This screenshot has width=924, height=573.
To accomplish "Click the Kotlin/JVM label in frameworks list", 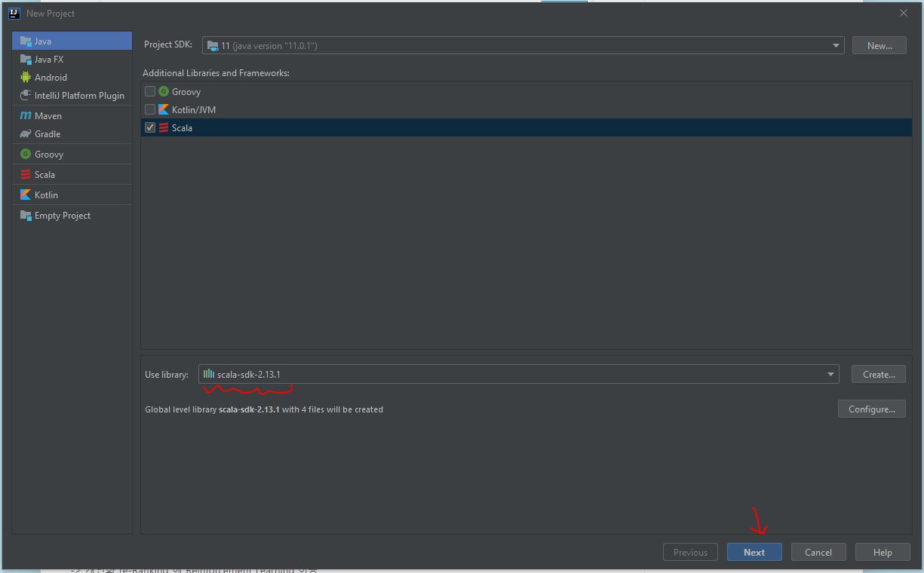I will click(x=194, y=110).
